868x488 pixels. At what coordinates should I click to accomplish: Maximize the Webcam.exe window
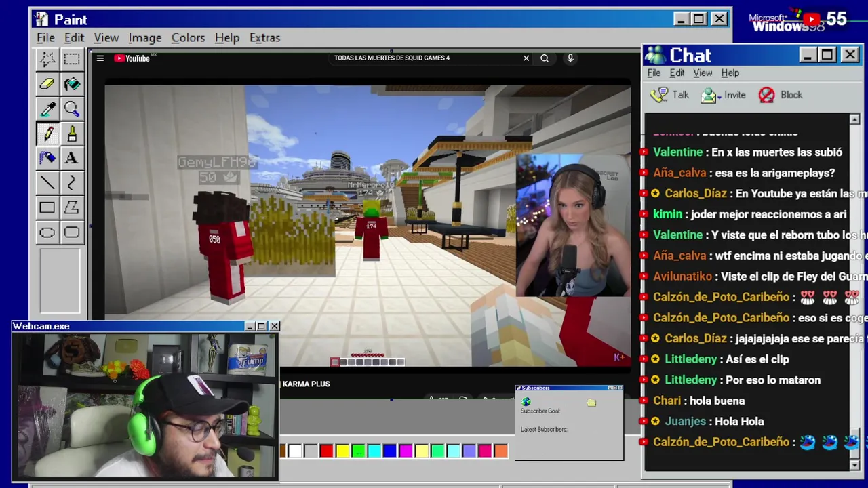262,327
